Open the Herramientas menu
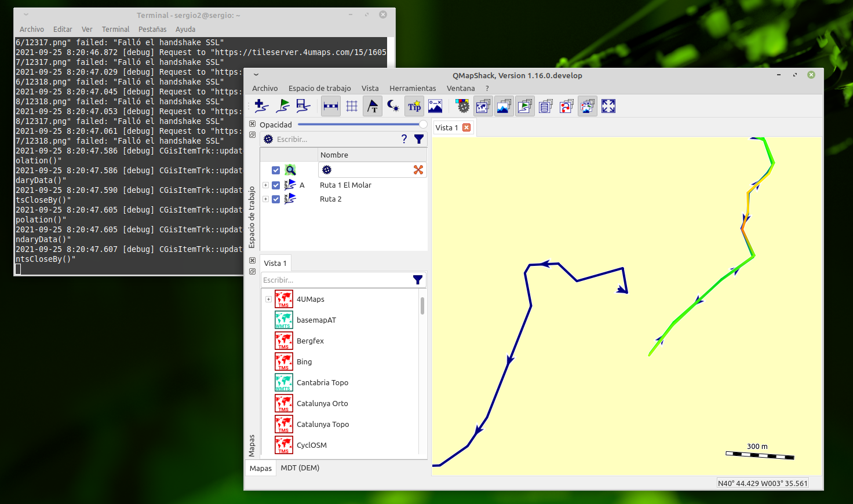853x504 pixels. [x=413, y=88]
